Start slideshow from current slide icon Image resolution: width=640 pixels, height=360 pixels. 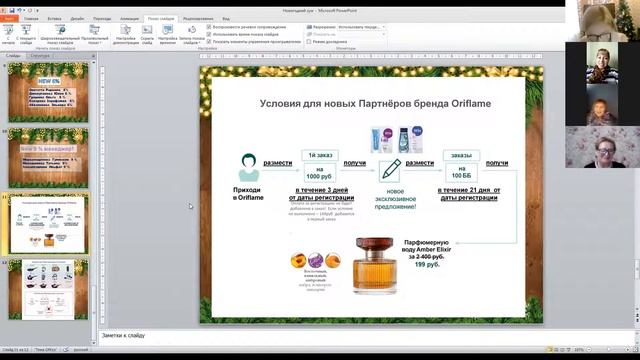[26, 30]
